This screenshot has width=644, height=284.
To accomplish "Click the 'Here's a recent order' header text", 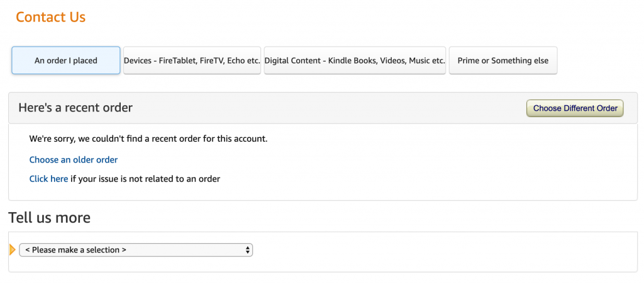I will [75, 108].
